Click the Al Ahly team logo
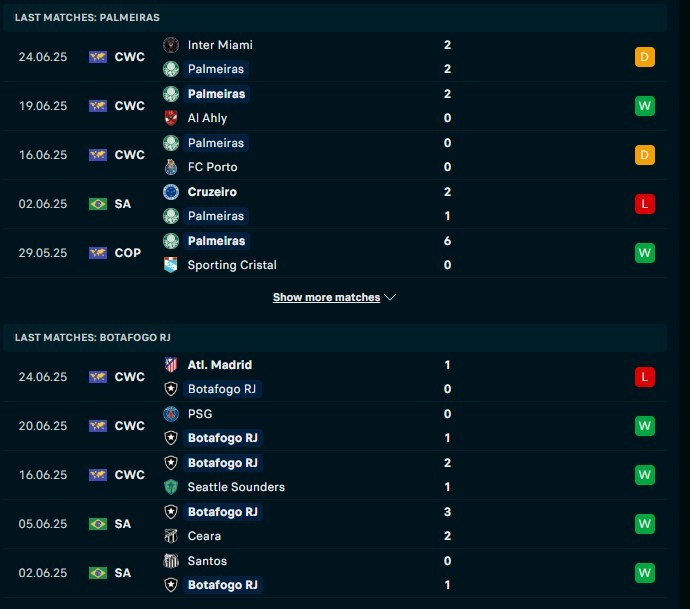The height and width of the screenshot is (609, 690). (x=171, y=118)
